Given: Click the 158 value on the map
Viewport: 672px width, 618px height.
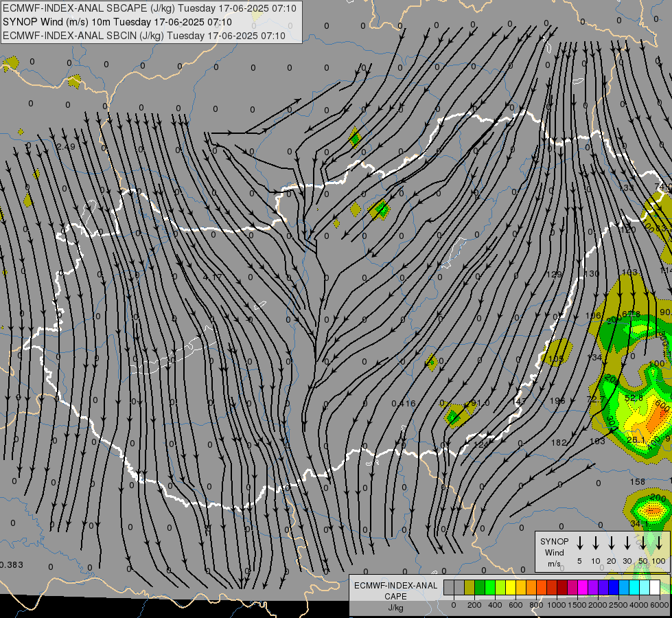Looking at the screenshot, I should [x=637, y=481].
